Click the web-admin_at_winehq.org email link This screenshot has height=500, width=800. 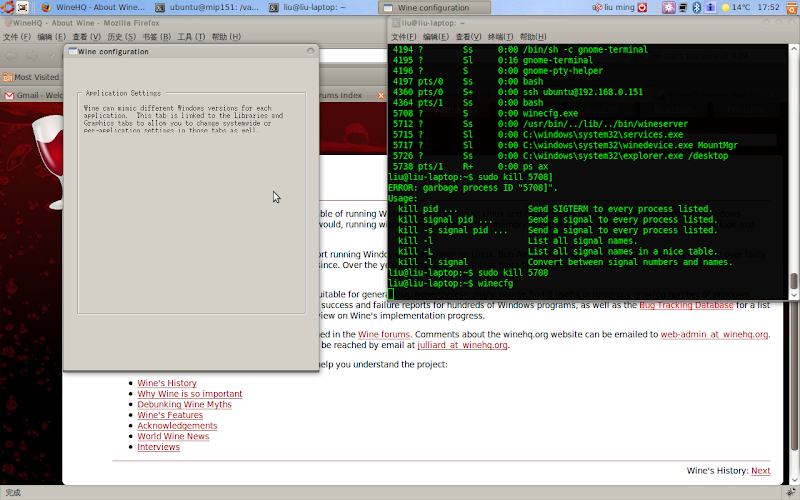pos(714,335)
